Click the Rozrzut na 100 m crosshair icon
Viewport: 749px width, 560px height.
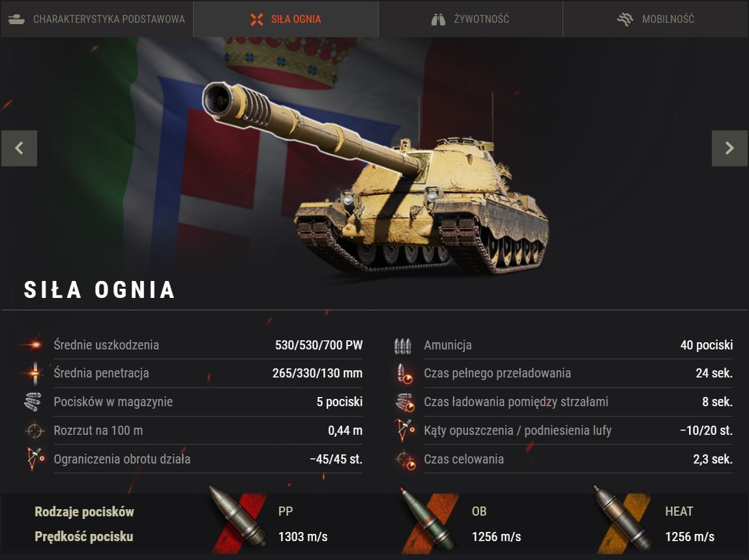click(x=35, y=430)
